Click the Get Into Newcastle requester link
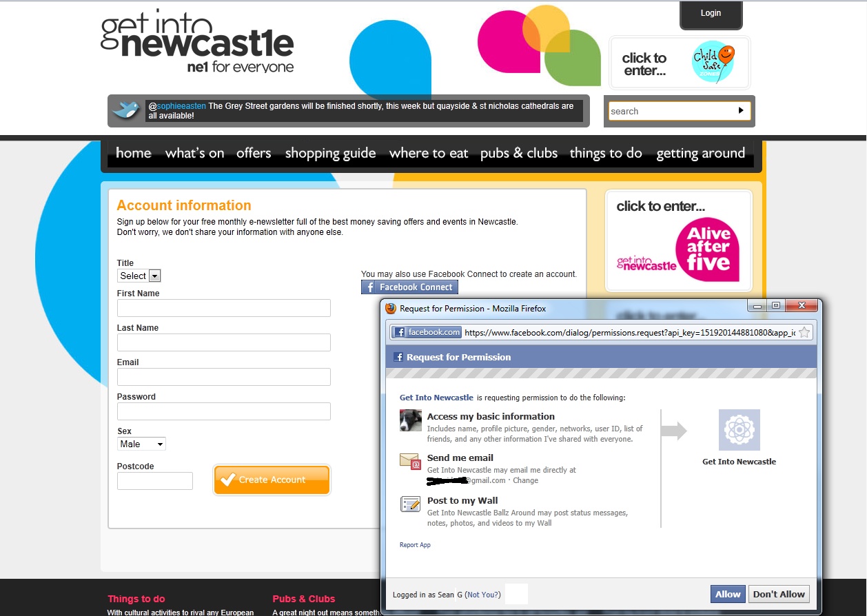This screenshot has width=867, height=616. click(x=436, y=398)
